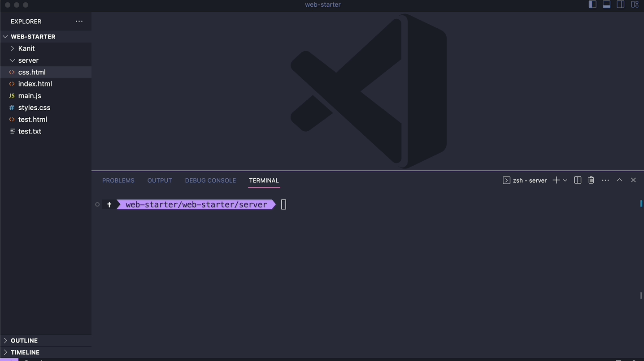644x361 pixels.
Task: Open terminal panel more actions menu
Action: (x=605, y=180)
